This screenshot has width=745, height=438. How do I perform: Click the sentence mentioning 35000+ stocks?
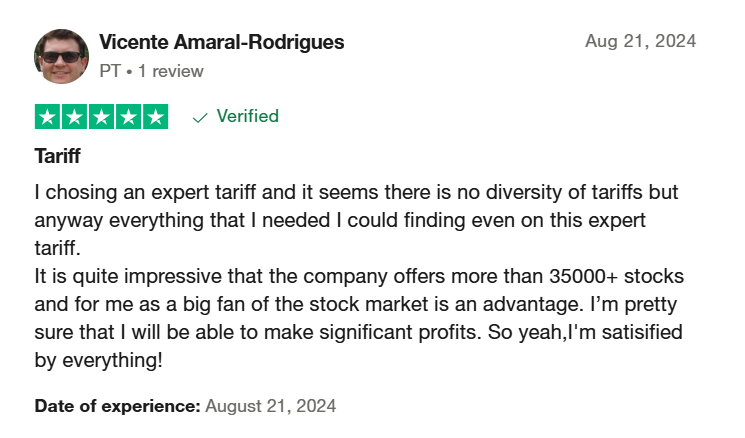tap(359, 290)
